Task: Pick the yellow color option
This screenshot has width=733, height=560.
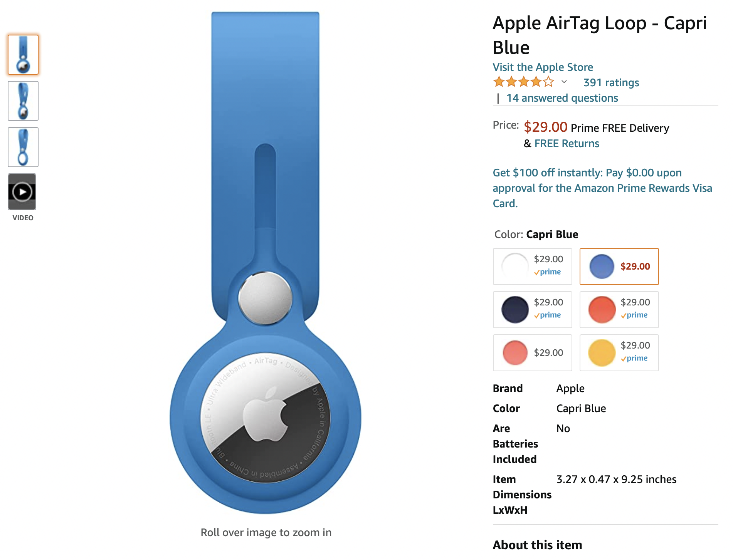Action: (x=619, y=353)
